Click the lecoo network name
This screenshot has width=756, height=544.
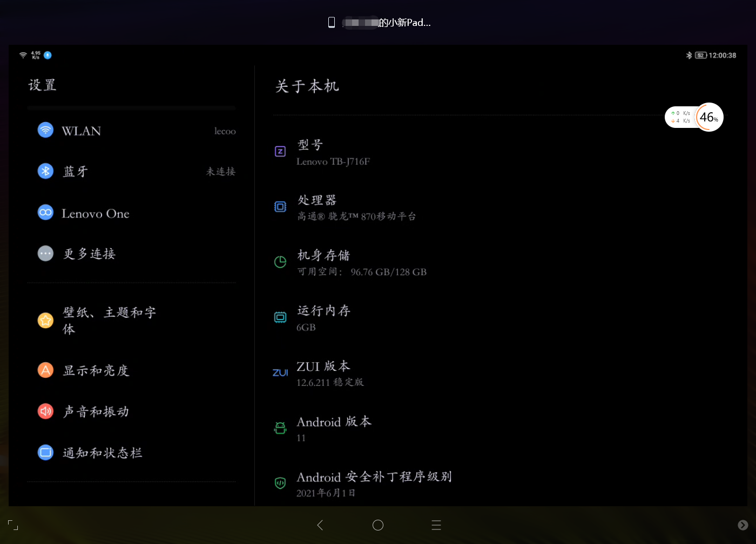(x=225, y=131)
